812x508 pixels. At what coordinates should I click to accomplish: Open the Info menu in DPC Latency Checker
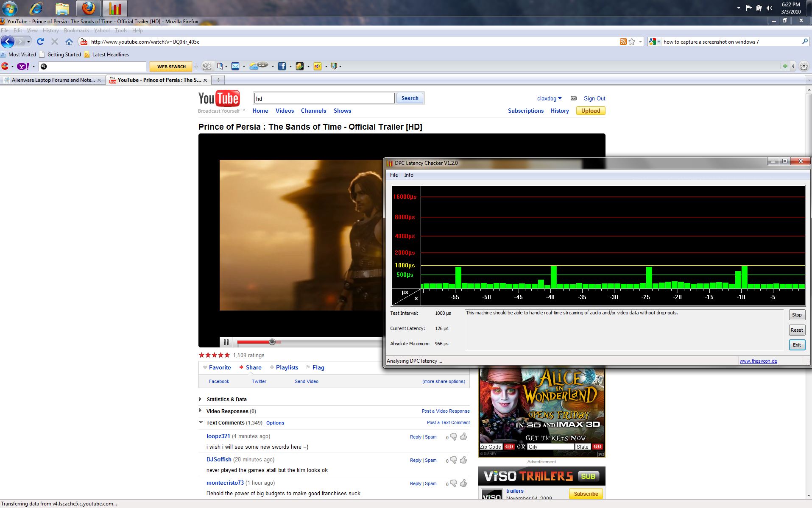coord(409,175)
